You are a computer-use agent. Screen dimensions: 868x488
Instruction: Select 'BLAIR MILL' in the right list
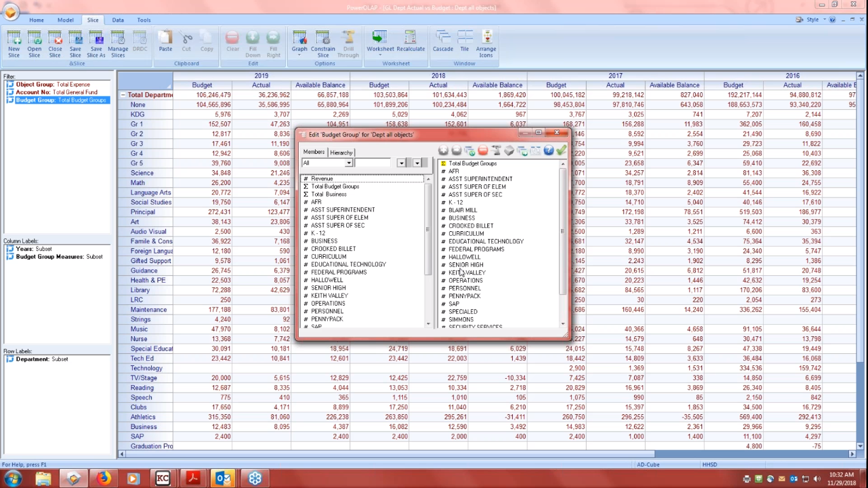(x=463, y=210)
